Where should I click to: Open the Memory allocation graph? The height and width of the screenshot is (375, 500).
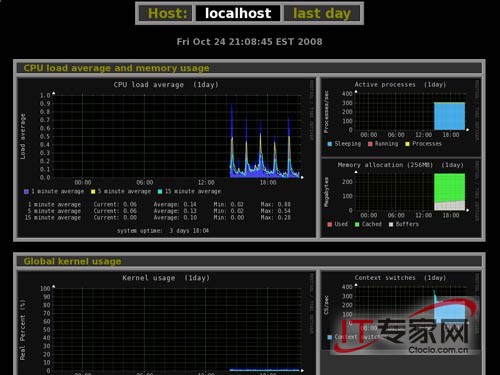click(x=401, y=198)
